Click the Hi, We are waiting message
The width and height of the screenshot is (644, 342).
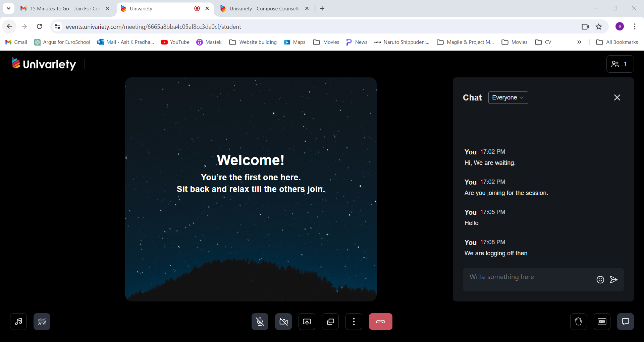(490, 163)
